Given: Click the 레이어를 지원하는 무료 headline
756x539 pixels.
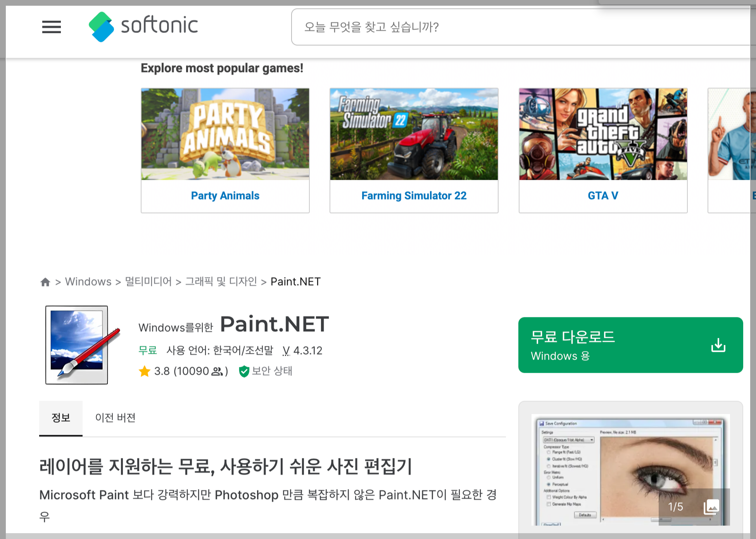Looking at the screenshot, I should [226, 466].
